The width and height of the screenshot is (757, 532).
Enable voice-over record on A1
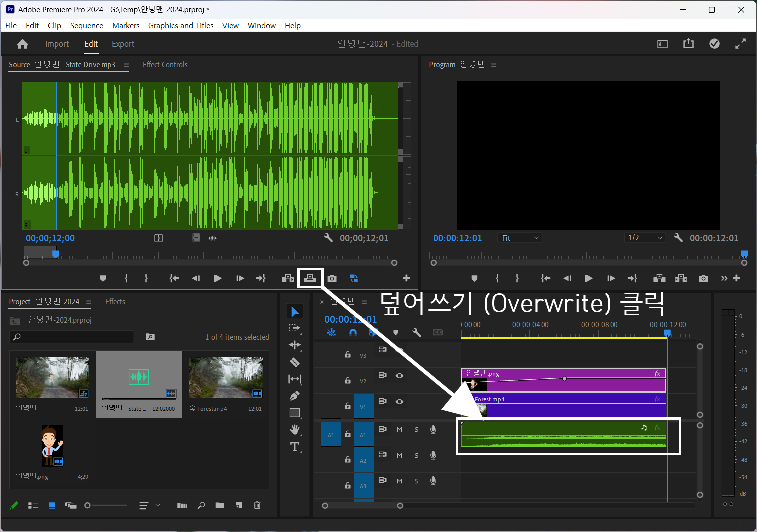click(x=433, y=429)
